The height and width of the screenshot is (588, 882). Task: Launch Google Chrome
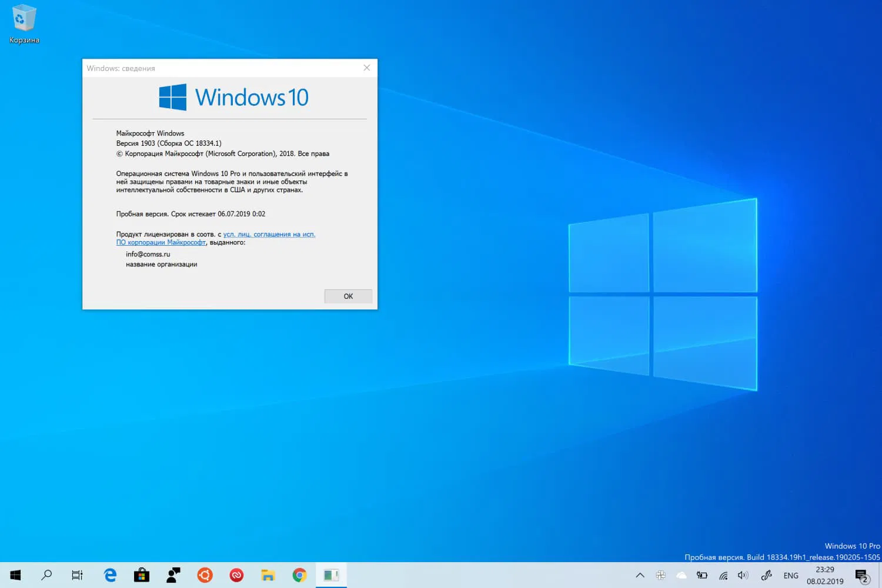pos(299,575)
